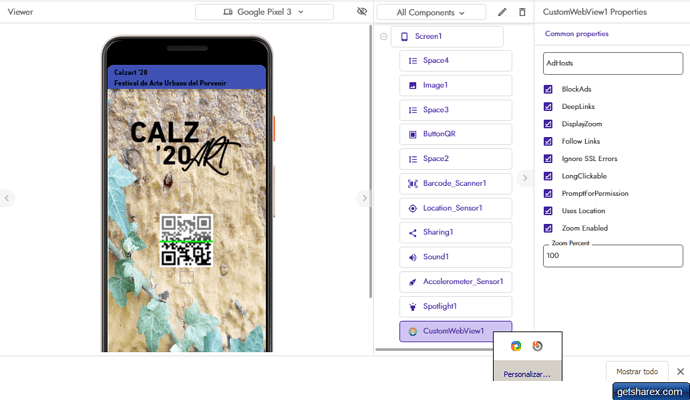Click the component tree horizontal scrollbar

coord(433,350)
